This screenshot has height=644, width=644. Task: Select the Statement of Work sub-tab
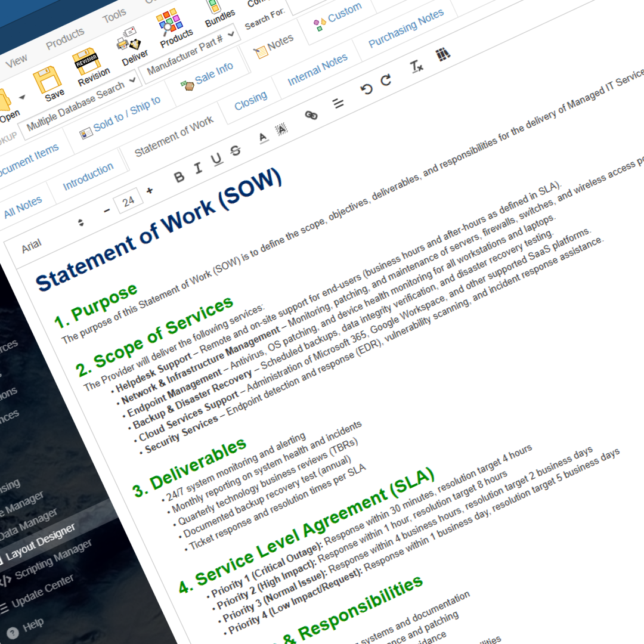point(174,137)
